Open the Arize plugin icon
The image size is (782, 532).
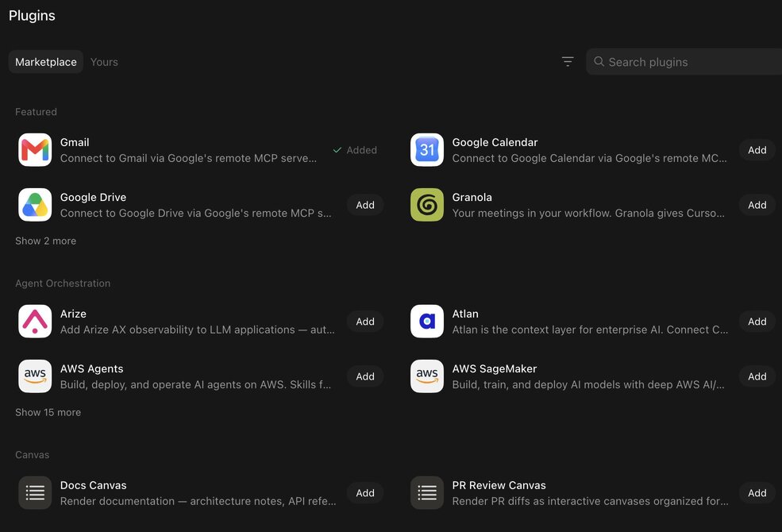35,321
